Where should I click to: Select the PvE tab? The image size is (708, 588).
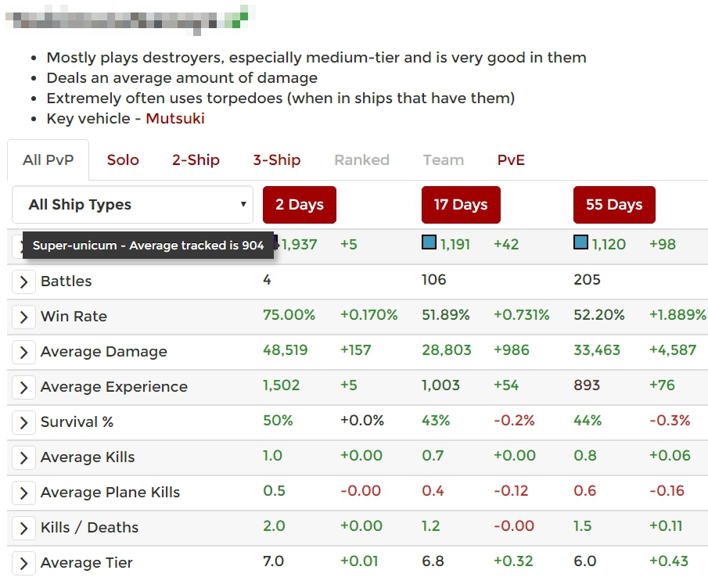(x=511, y=160)
